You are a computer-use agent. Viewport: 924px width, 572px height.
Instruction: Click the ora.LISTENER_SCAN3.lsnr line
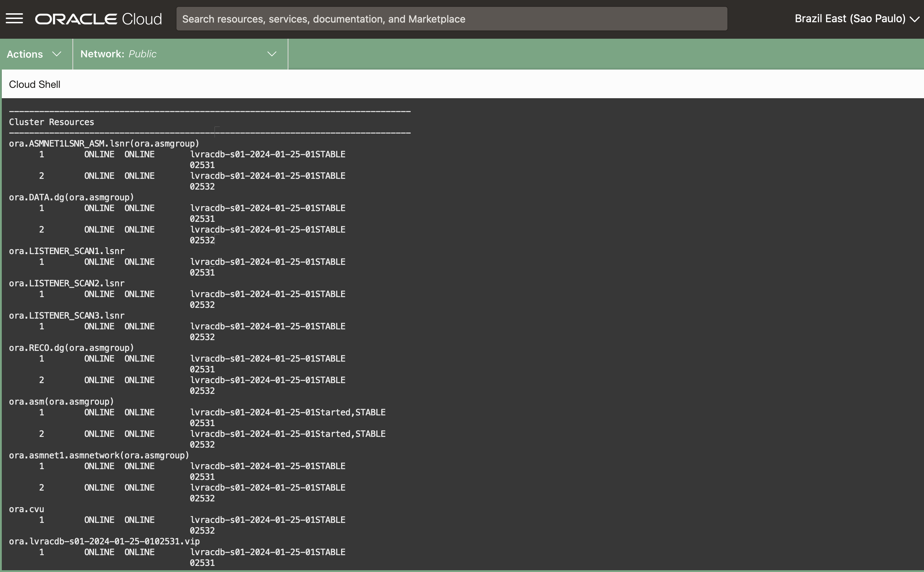pyautogui.click(x=67, y=315)
